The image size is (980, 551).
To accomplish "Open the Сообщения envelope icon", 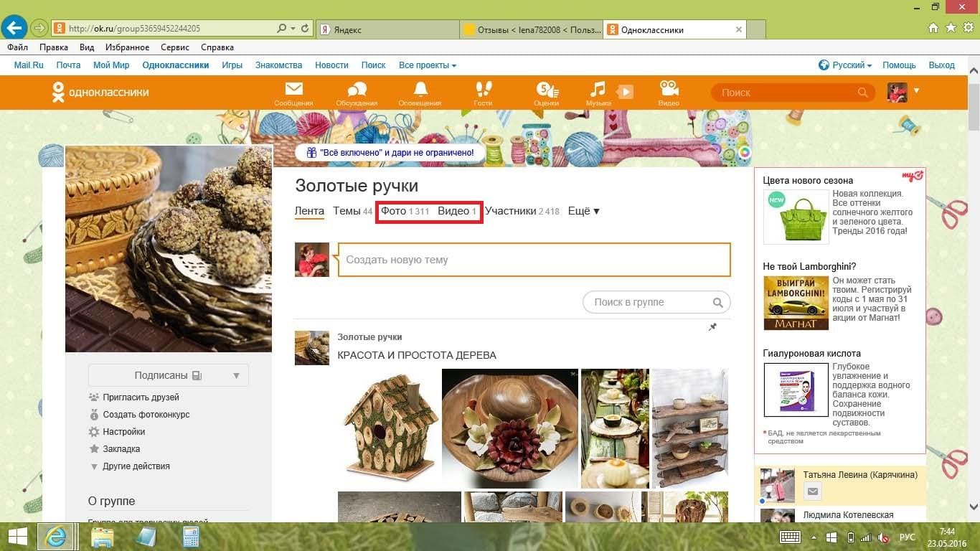I will click(x=293, y=90).
